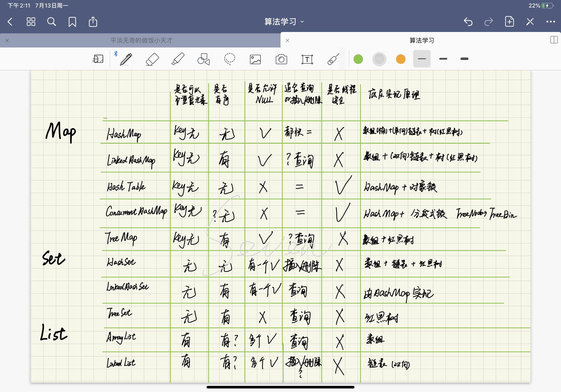561x392 pixels.
Task: Redo the last action
Action: point(489,22)
